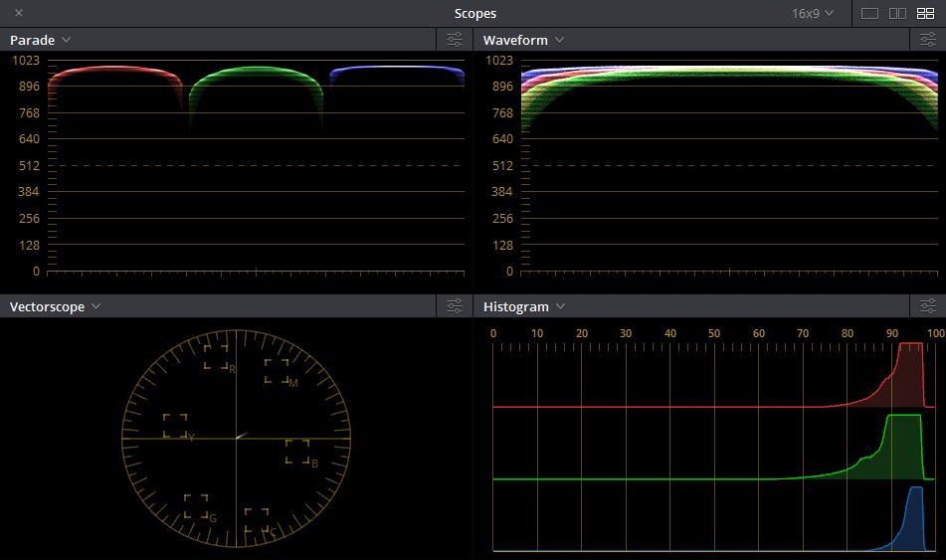Click the 1023 label in Parade scale
Image resolution: width=946 pixels, height=560 pixels.
pos(26,60)
